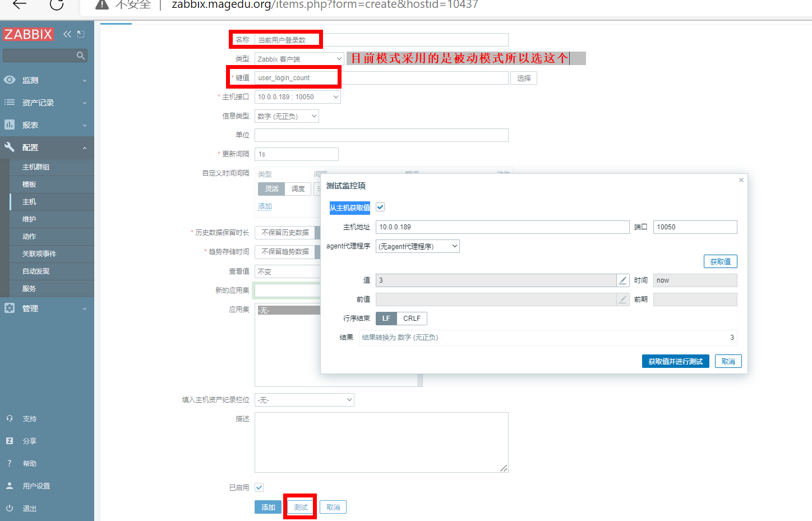This screenshot has width=812, height=521.
Task: Open 服务 in sidebar
Action: [29, 289]
